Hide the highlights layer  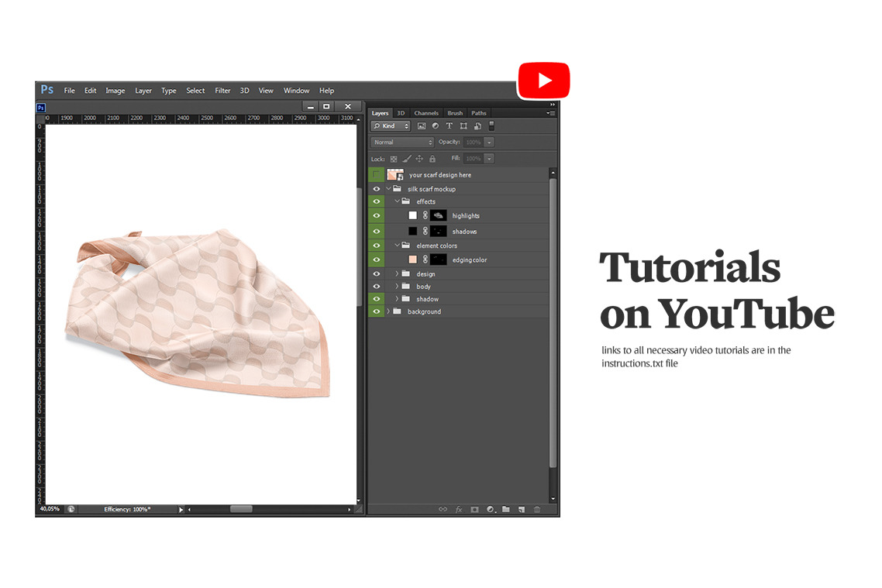click(376, 215)
